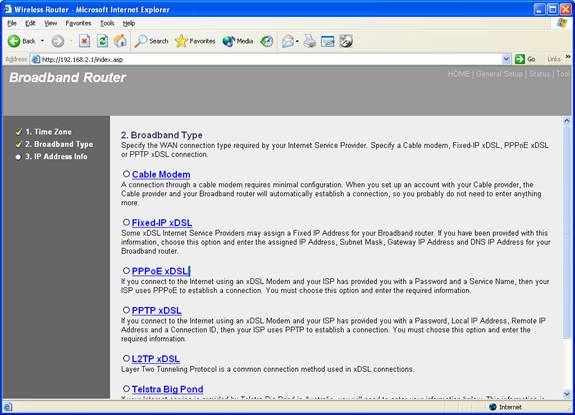This screenshot has width=575, height=415.
Task: Print the page with printer icon
Action: tap(310, 41)
